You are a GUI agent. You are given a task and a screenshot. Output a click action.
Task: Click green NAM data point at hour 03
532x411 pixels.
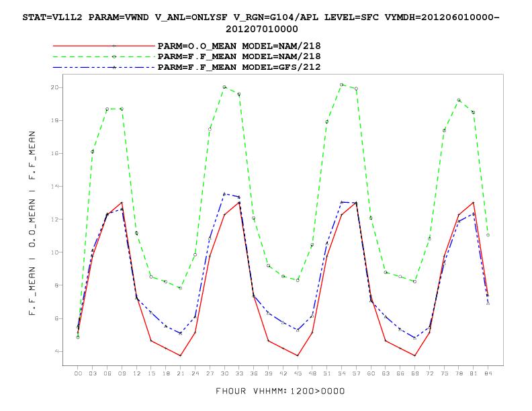tap(93, 152)
